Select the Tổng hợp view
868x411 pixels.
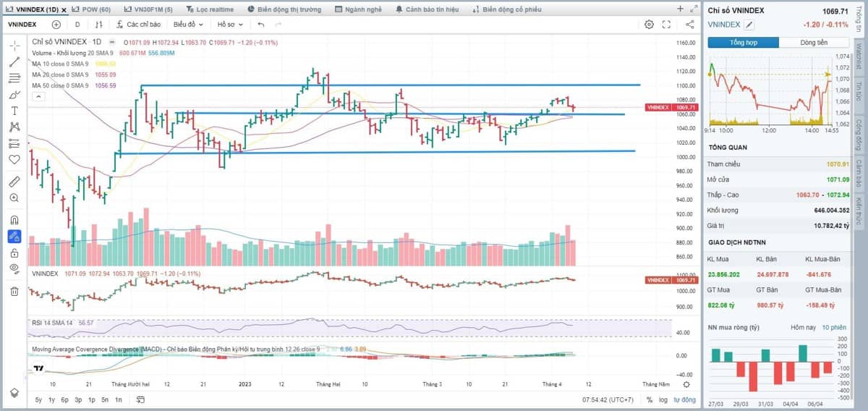pos(744,43)
